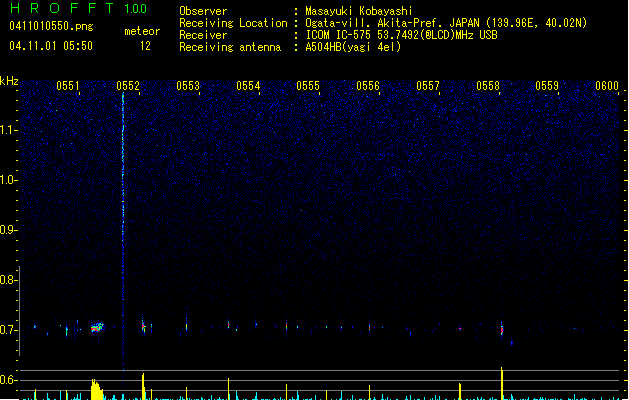Click the 1.0 kHz axis label
The image size is (629, 400).
point(8,180)
